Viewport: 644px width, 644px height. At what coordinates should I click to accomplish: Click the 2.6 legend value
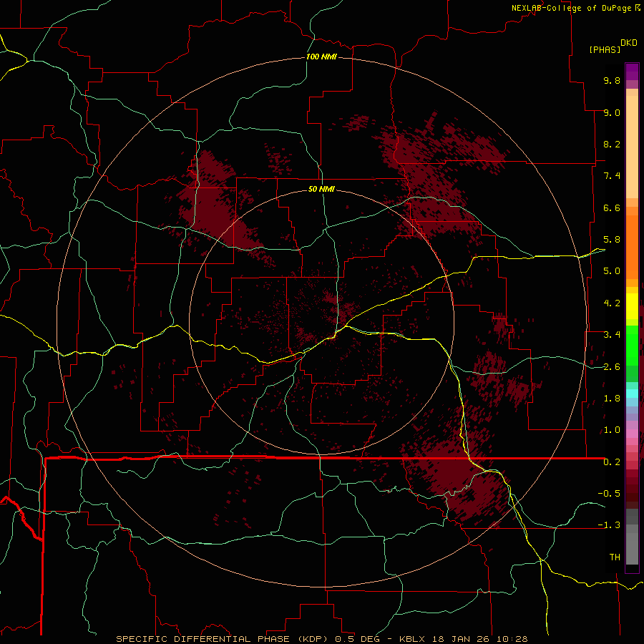pos(612,367)
